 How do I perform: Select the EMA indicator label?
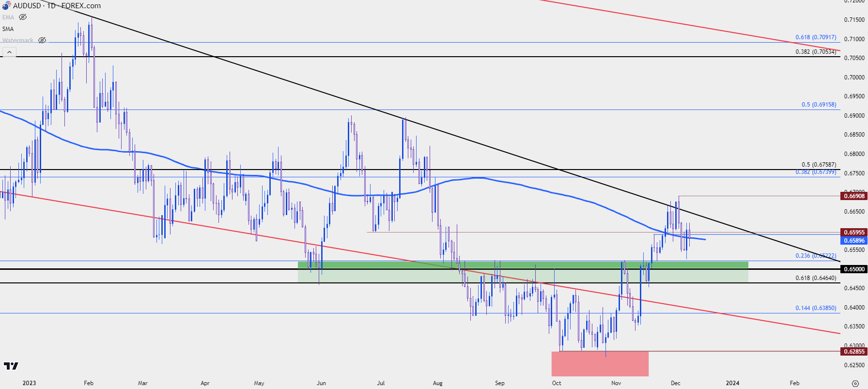[x=8, y=17]
